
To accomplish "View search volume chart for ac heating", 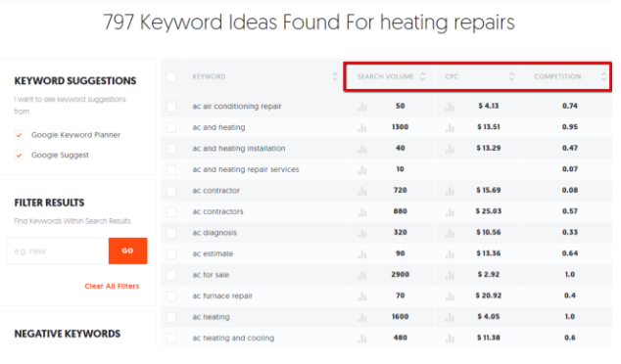I will click(362, 317).
